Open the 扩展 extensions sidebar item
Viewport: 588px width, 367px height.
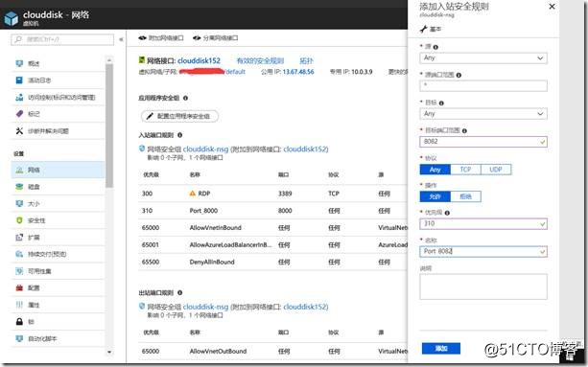tap(59, 238)
